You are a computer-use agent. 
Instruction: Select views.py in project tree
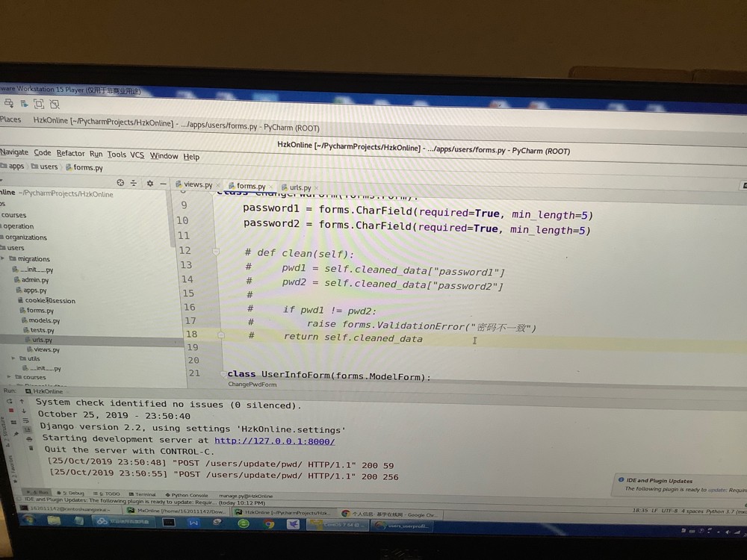43,349
